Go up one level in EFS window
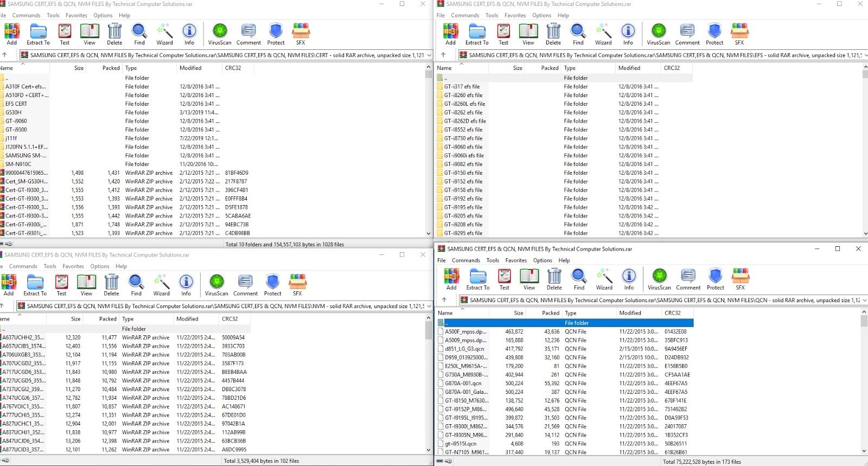The height and width of the screenshot is (466, 868). pyautogui.click(x=443, y=55)
